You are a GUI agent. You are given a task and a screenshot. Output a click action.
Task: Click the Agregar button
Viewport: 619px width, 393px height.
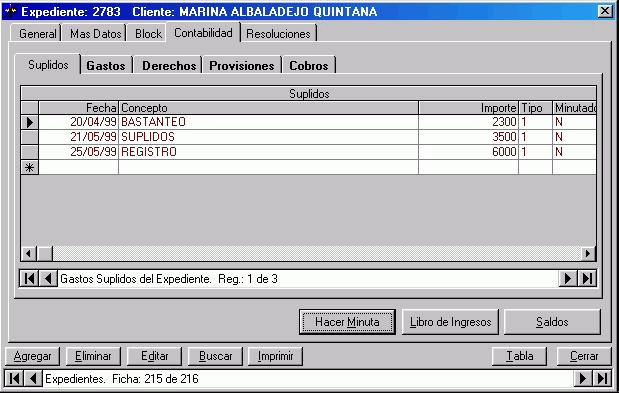[x=32, y=356]
